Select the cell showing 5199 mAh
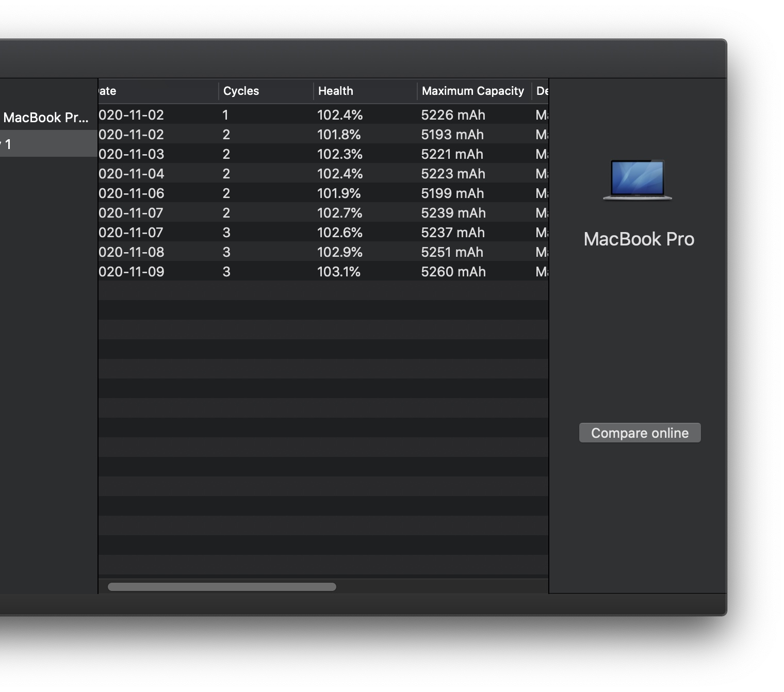This screenshot has width=784, height=692. pos(452,193)
